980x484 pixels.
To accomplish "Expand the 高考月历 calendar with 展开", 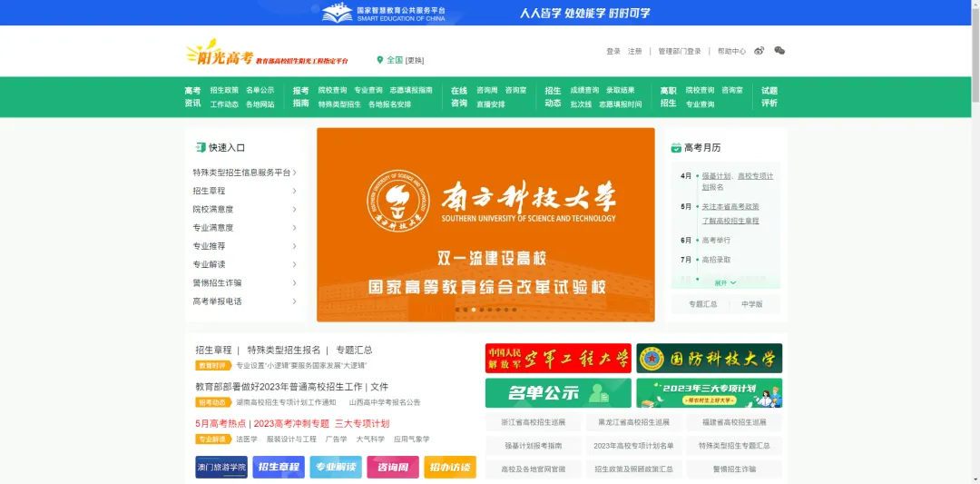I will point(725,283).
